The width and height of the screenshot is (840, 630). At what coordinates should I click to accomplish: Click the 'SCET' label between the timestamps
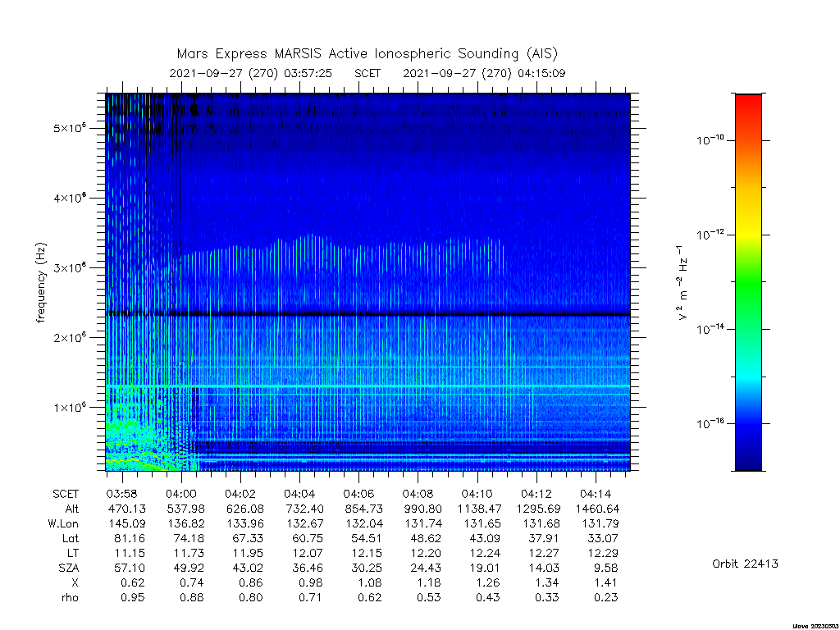tap(367, 73)
